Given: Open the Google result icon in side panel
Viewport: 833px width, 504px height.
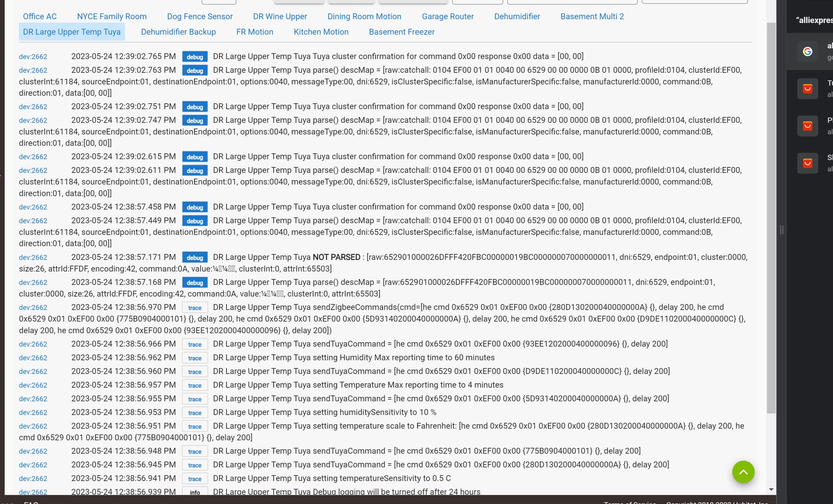Looking at the screenshot, I should point(807,52).
